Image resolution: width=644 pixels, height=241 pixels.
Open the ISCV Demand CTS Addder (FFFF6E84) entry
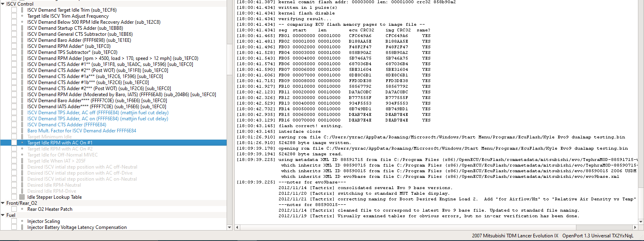coord(66,125)
